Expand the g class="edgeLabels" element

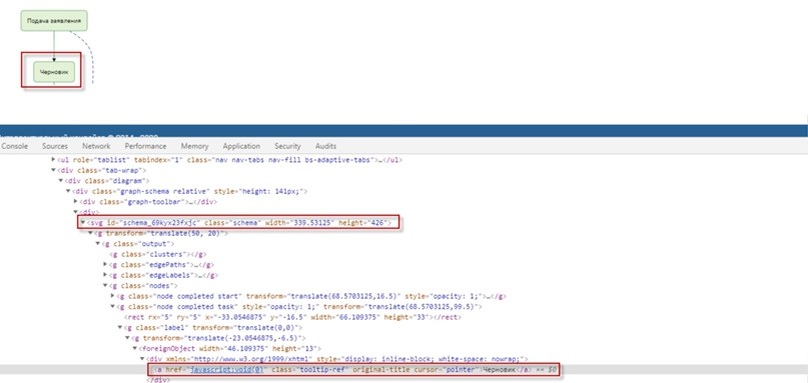(x=105, y=275)
